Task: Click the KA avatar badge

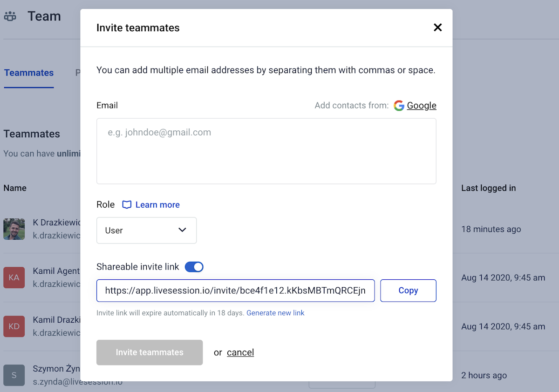Action: point(14,277)
